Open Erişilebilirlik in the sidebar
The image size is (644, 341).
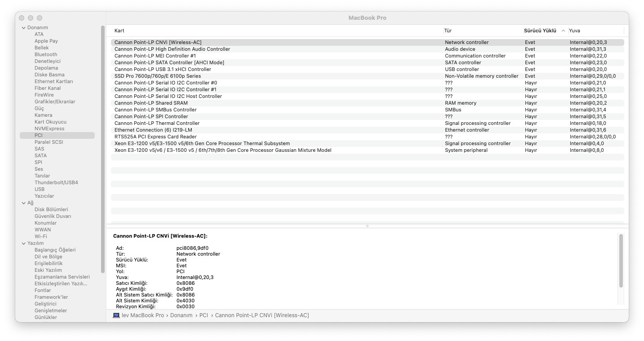[x=49, y=263]
